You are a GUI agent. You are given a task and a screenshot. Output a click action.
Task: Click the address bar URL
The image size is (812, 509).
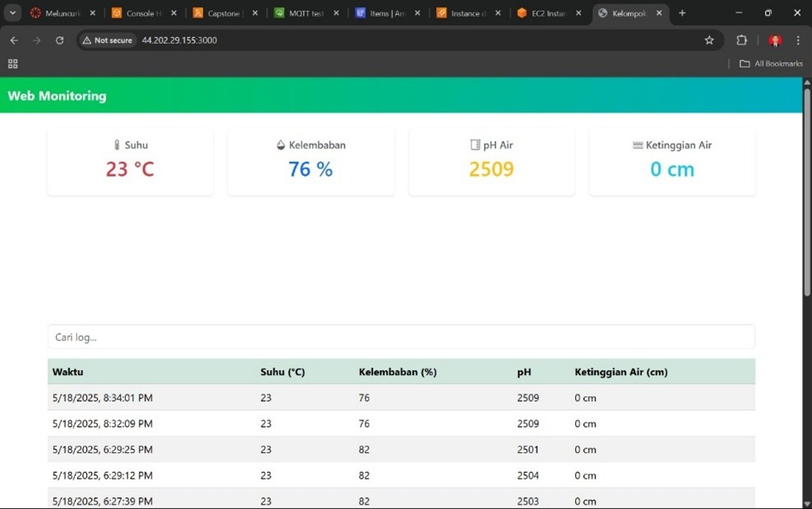pyautogui.click(x=179, y=40)
